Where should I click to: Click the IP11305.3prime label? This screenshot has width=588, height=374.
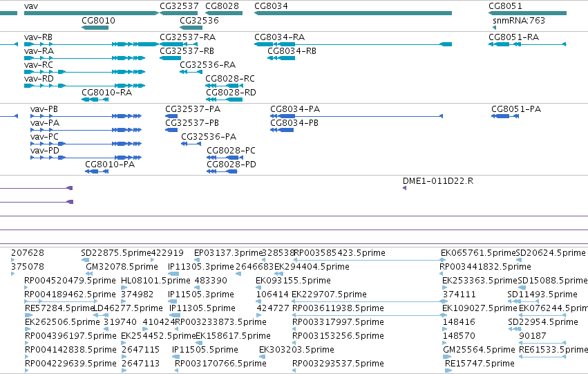click(x=201, y=267)
